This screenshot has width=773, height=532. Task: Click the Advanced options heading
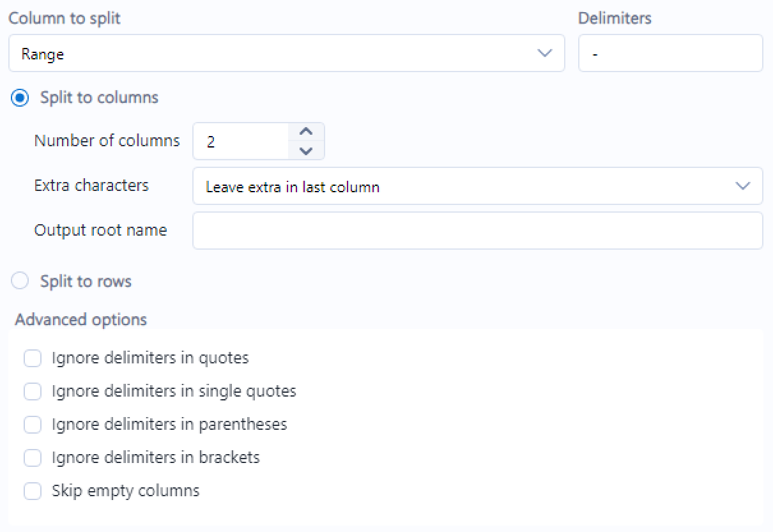tap(81, 319)
